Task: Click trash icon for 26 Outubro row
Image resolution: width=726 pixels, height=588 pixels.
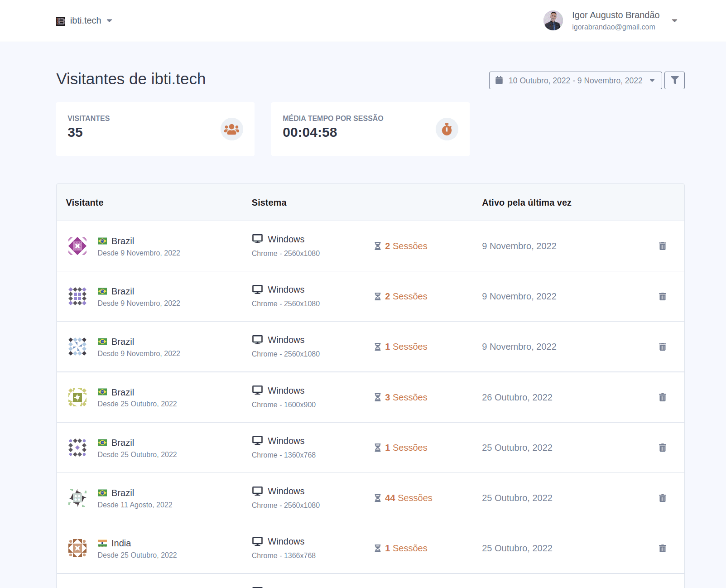Action: click(x=662, y=397)
